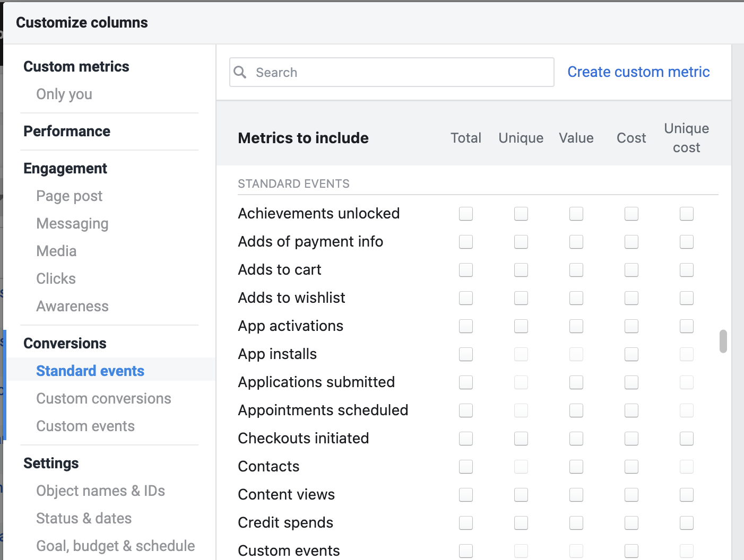Enable Total for Contacts
744x560 pixels.
[466, 467]
